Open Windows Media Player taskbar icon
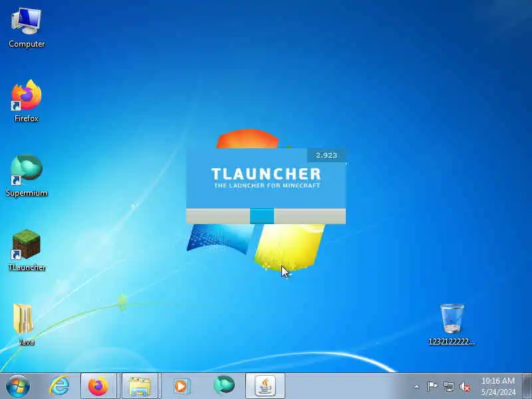 coord(181,386)
